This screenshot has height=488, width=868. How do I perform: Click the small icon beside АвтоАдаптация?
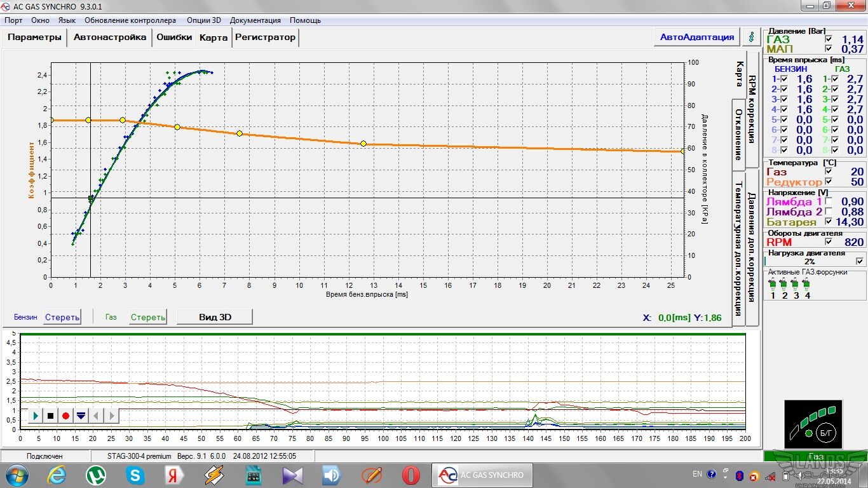(752, 37)
